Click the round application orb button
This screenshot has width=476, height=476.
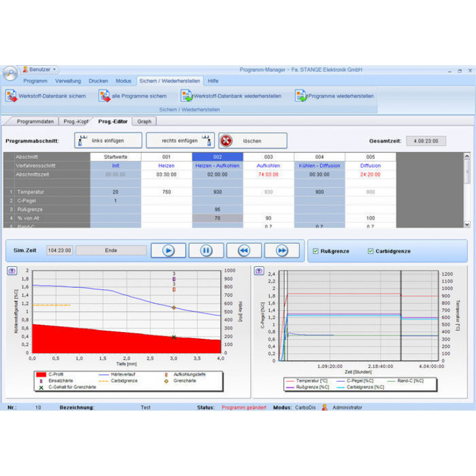point(9,73)
